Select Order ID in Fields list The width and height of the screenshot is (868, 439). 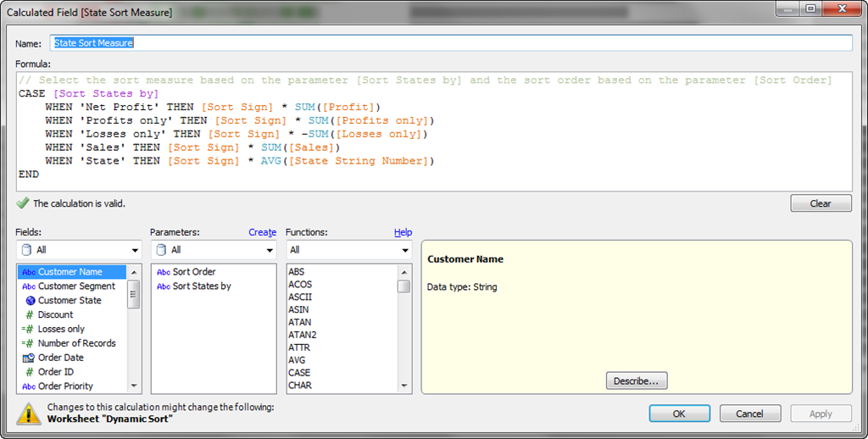pyautogui.click(x=73, y=372)
